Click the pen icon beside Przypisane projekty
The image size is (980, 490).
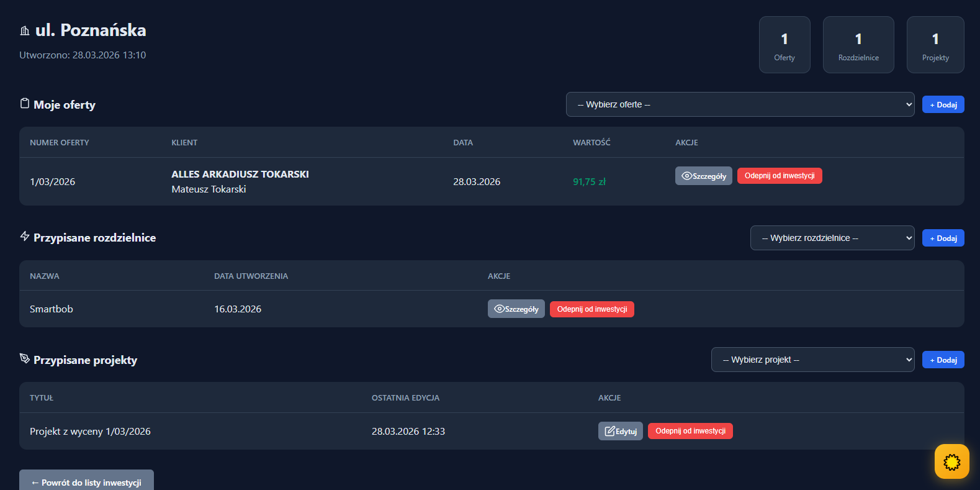[25, 359]
